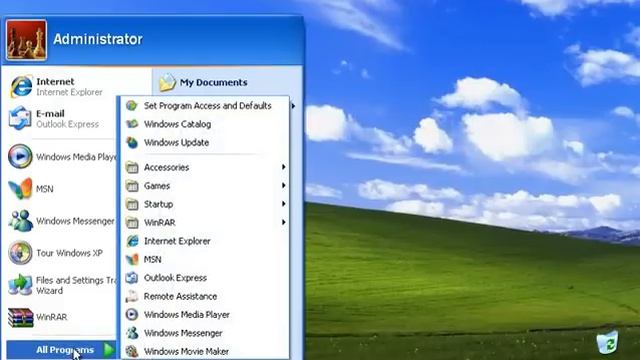Click 'Files and Settings Transfer Wizard' label
640x360 pixels.
76,285
